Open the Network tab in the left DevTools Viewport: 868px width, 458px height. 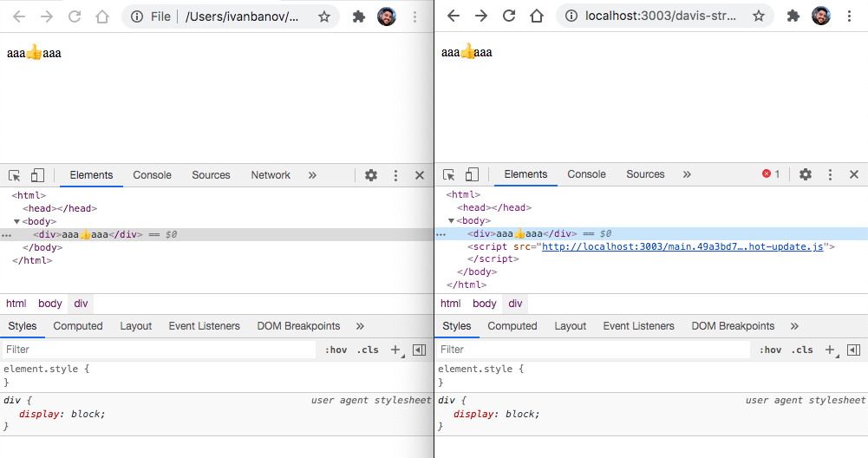[x=271, y=175]
